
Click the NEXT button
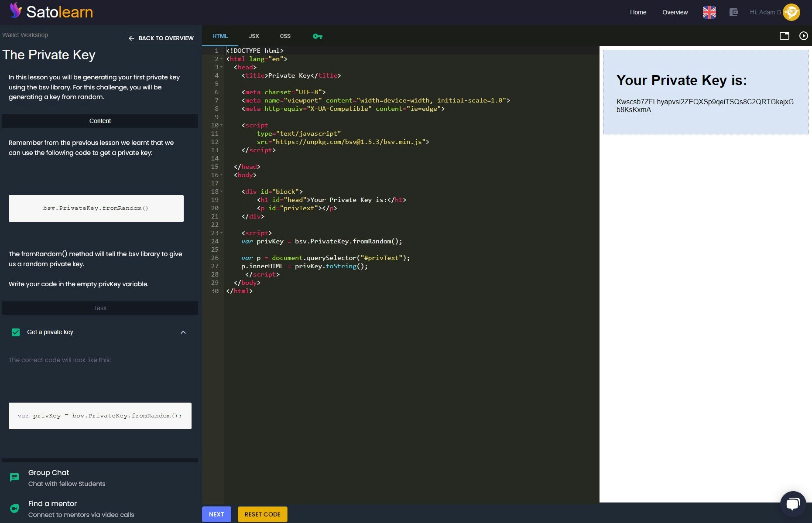[x=216, y=514]
